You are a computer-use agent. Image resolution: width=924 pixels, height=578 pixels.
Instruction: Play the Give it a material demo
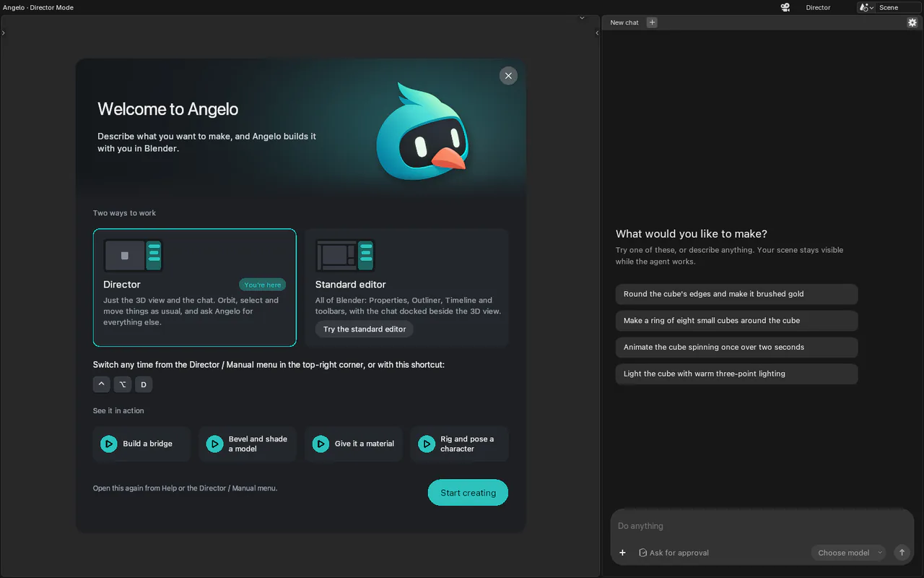point(354,444)
